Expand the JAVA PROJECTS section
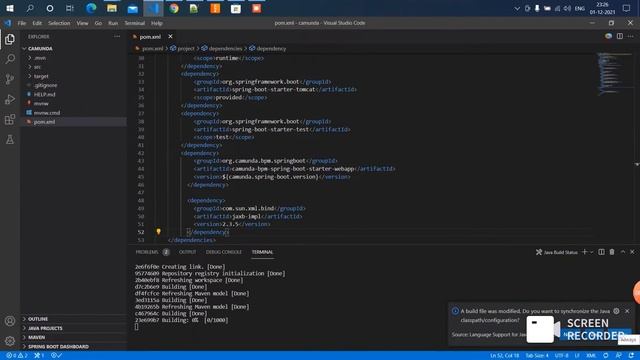Image resolution: width=640 pixels, height=360 pixels. (x=45, y=328)
